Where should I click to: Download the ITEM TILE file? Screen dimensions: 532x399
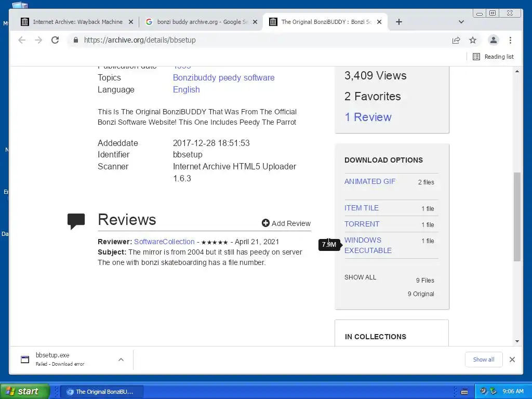tap(362, 208)
